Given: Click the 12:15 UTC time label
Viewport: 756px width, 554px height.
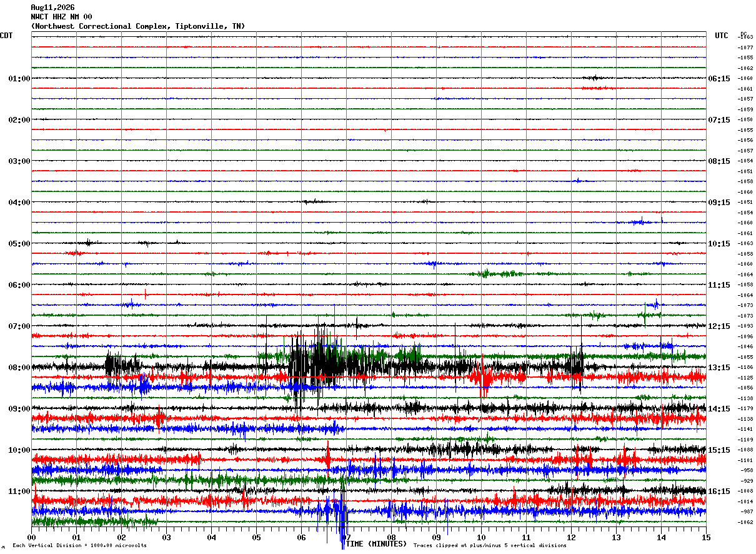Looking at the screenshot, I should pos(719,326).
